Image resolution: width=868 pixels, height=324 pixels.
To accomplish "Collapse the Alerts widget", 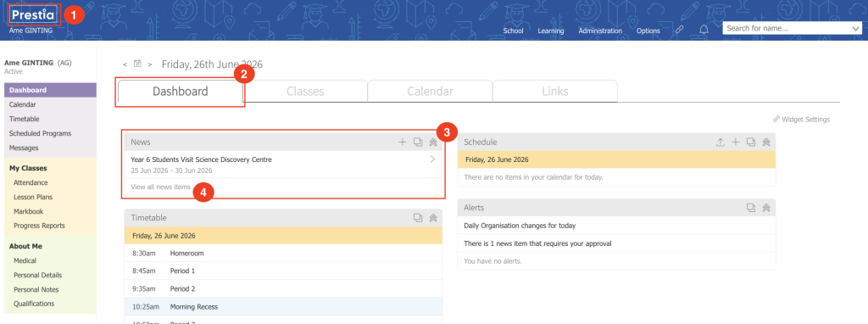I will (x=766, y=208).
